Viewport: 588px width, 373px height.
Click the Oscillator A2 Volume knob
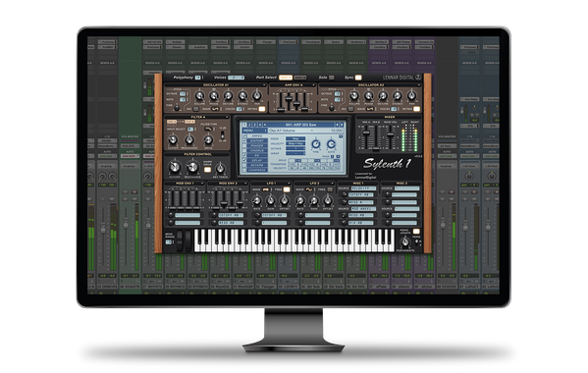[x=354, y=96]
